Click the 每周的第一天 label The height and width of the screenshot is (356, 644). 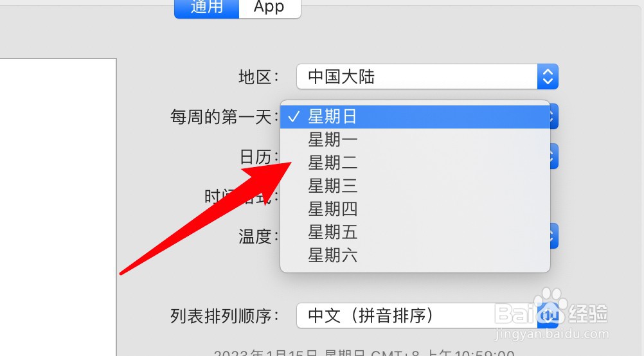221,117
